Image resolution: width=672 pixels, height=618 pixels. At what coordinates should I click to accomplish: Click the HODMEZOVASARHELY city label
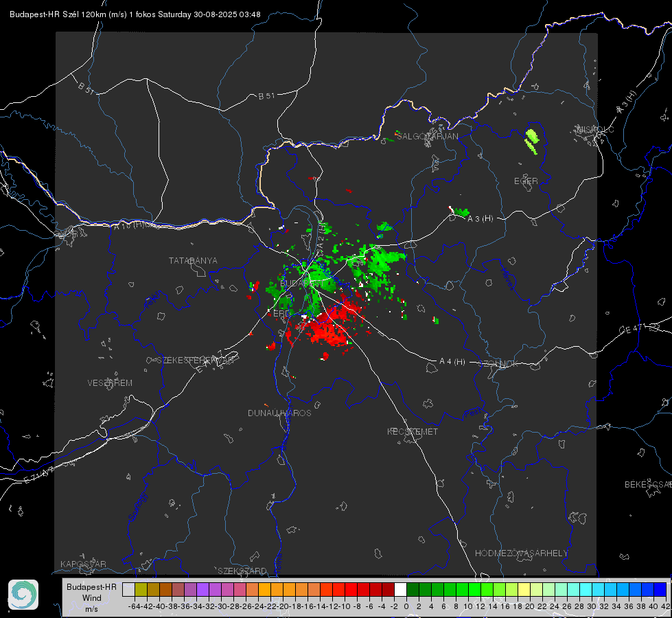pos(521,553)
